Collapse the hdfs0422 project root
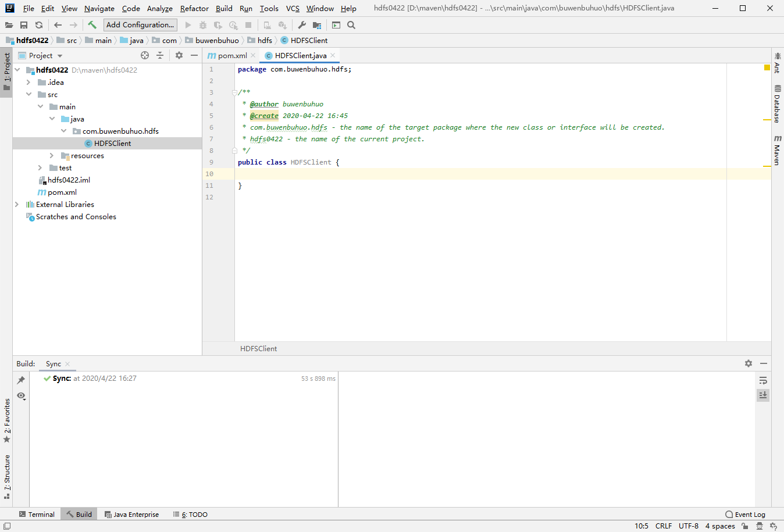The image size is (784, 532). (17, 70)
